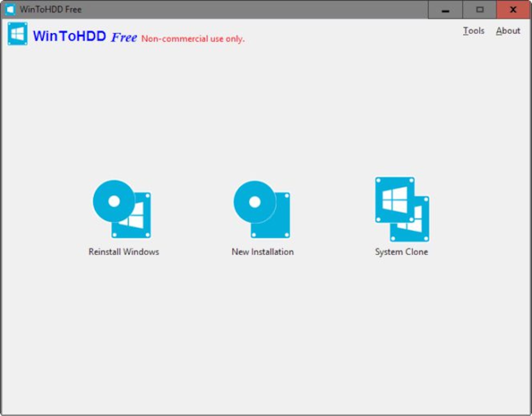The image size is (532, 416).
Task: Maximize the WinToHDD window
Action: pyautogui.click(x=480, y=10)
